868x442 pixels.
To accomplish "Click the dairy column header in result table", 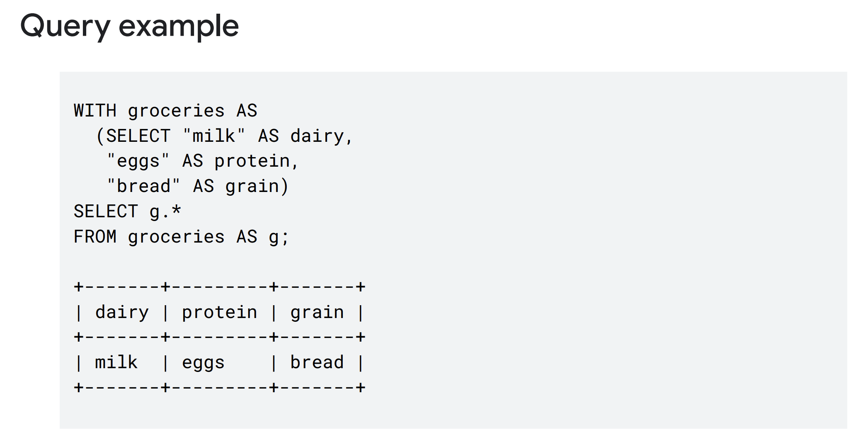I will pyautogui.click(x=122, y=313).
